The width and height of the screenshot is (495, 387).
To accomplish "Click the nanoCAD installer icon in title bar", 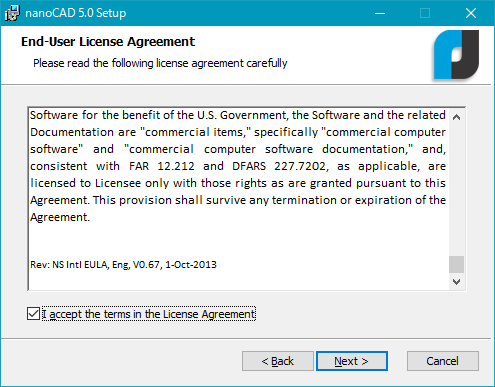I will [x=12, y=13].
